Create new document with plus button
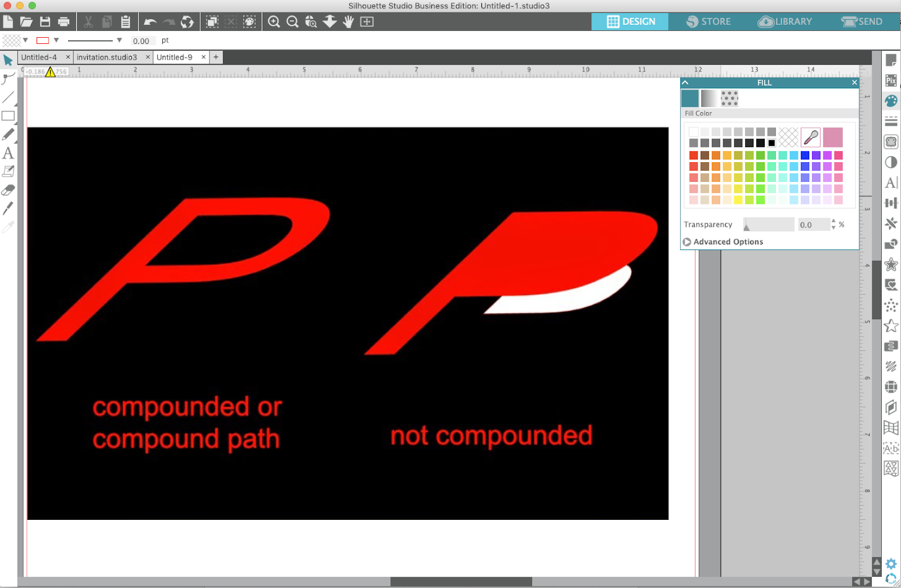Image resolution: width=901 pixels, height=588 pixels. point(216,57)
